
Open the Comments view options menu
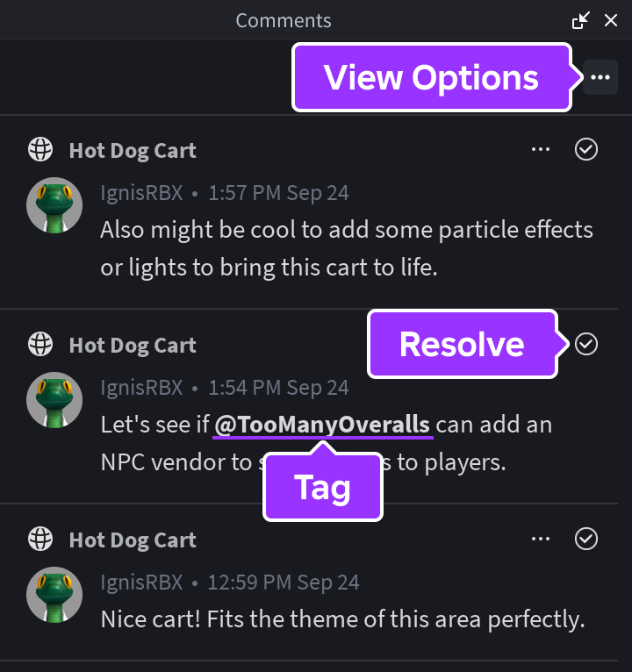(x=600, y=78)
